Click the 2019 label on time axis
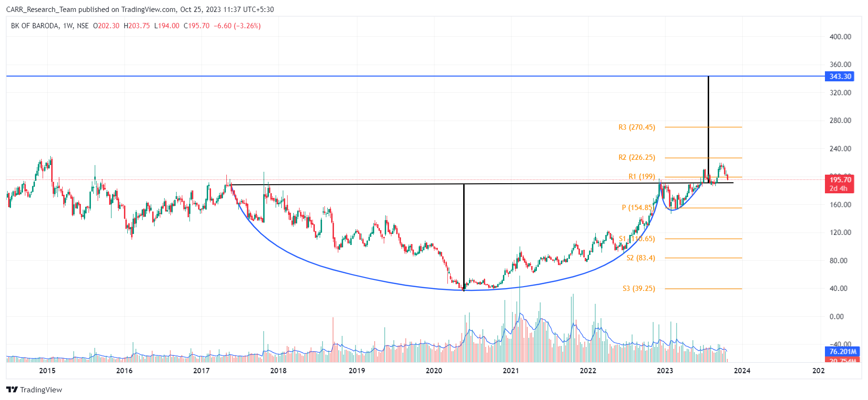 pos(356,371)
